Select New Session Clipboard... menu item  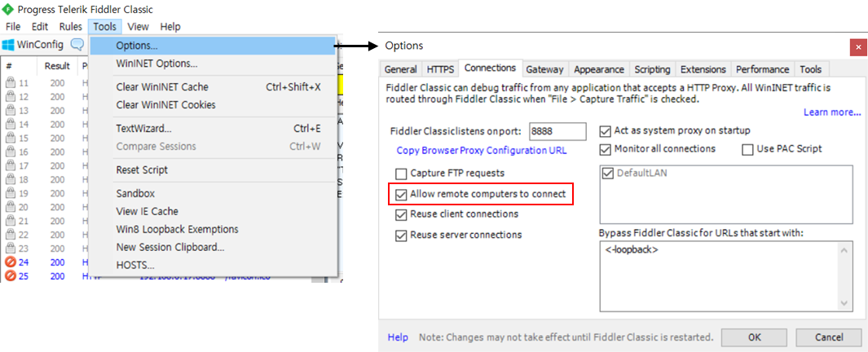[213, 248]
